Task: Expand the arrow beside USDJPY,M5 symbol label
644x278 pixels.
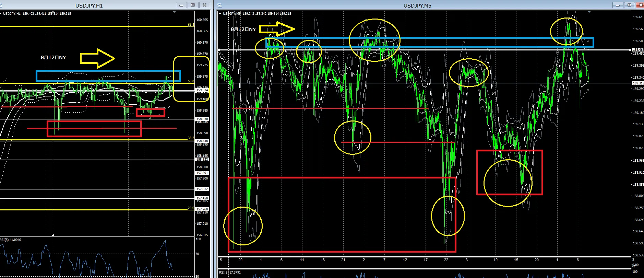Action: point(220,14)
